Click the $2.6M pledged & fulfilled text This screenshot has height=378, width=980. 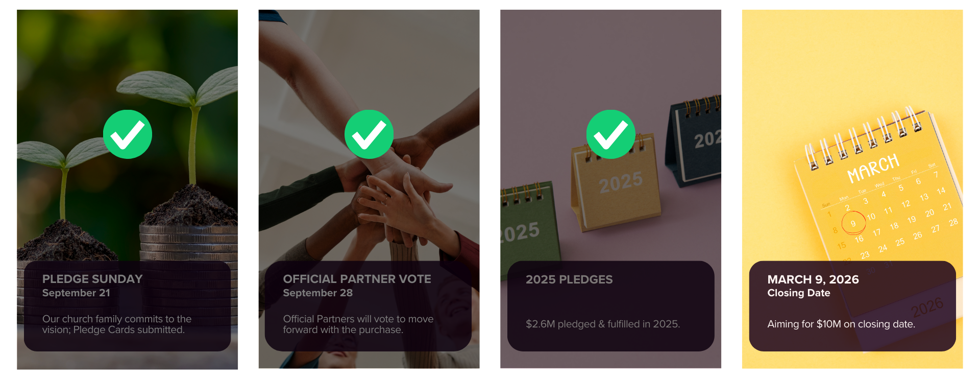tap(603, 324)
